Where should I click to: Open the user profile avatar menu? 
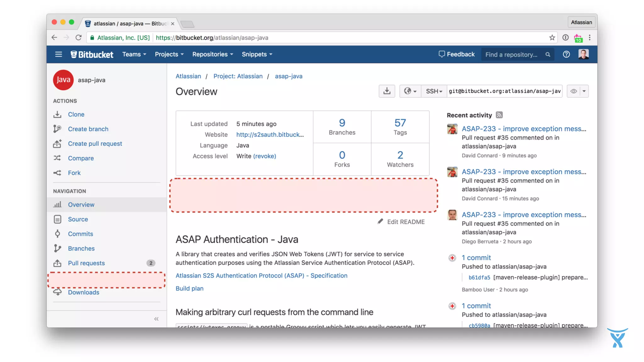pyautogui.click(x=584, y=54)
